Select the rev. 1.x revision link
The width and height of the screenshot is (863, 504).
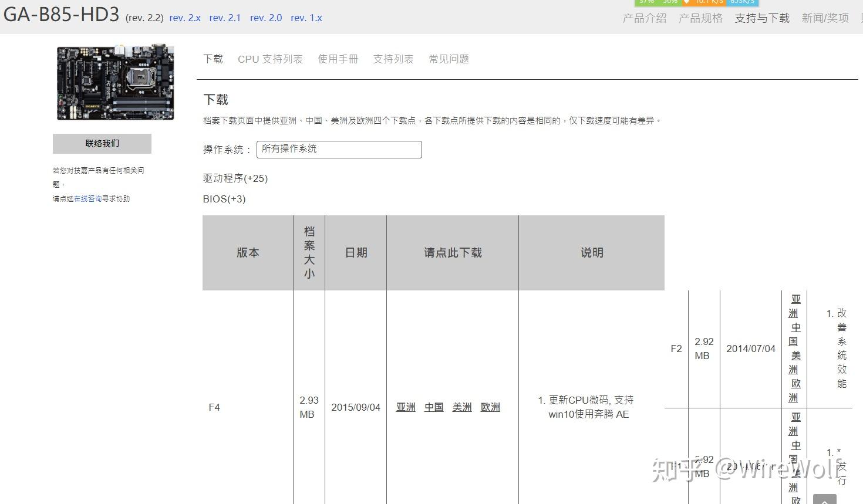click(306, 18)
